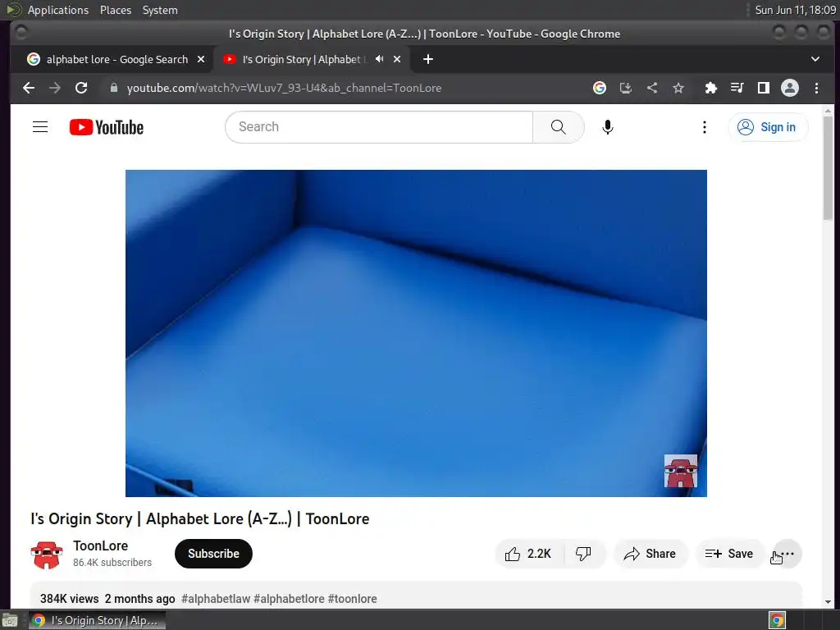This screenshot has height=630, width=840.
Task: Close the I's Origin Story tab
Action: click(x=397, y=59)
